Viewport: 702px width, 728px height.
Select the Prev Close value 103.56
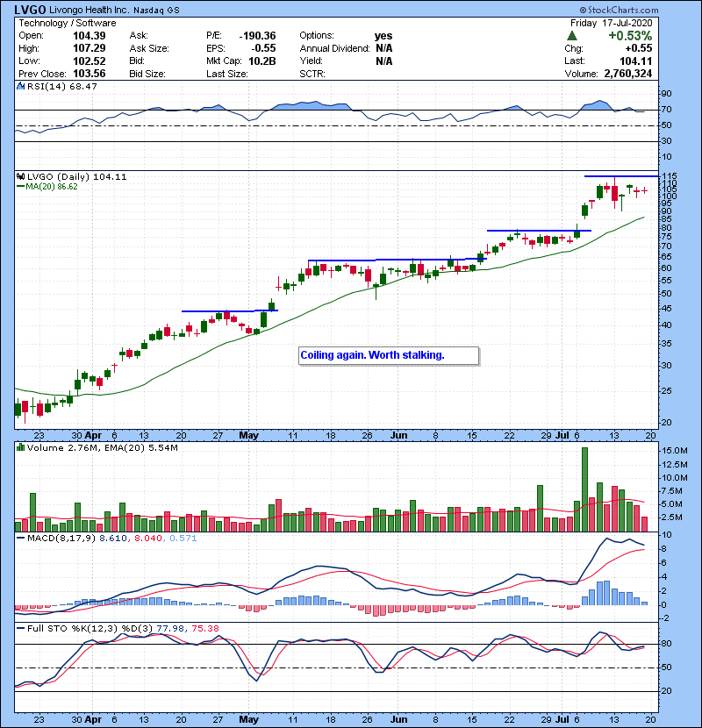[x=90, y=74]
